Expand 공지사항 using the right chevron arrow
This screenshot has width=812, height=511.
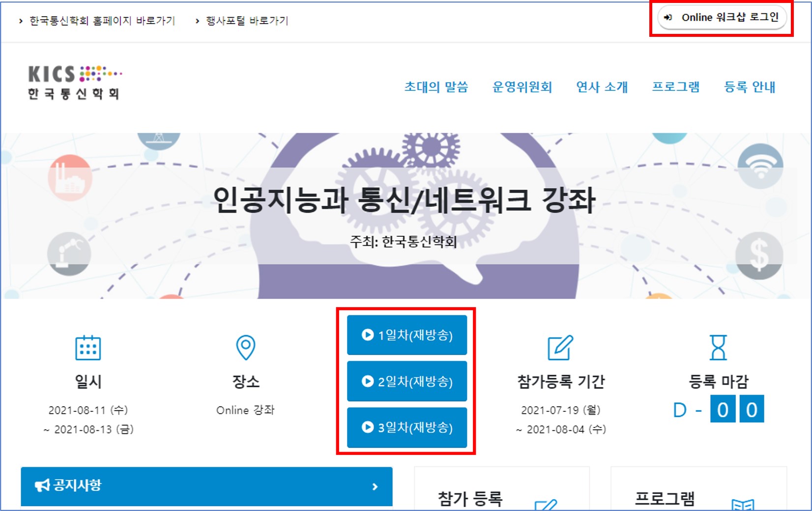[x=375, y=486]
